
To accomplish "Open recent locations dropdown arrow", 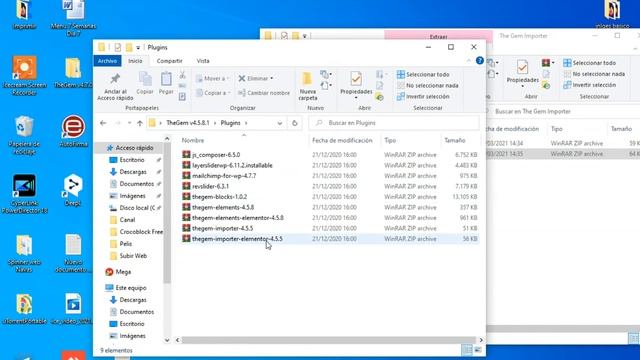I will [129, 123].
